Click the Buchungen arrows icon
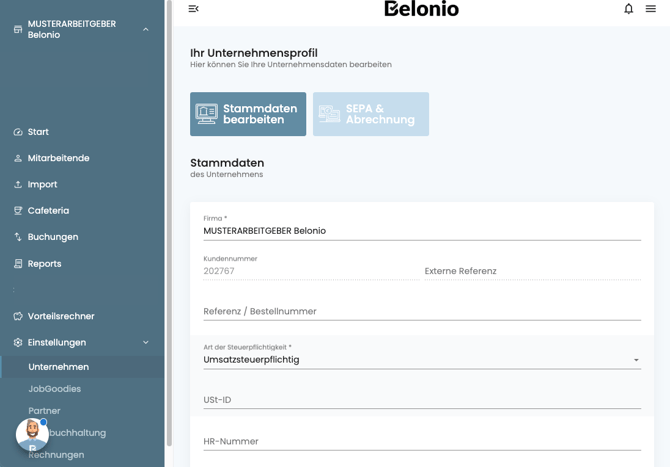This screenshot has width=670, height=467. click(x=18, y=237)
